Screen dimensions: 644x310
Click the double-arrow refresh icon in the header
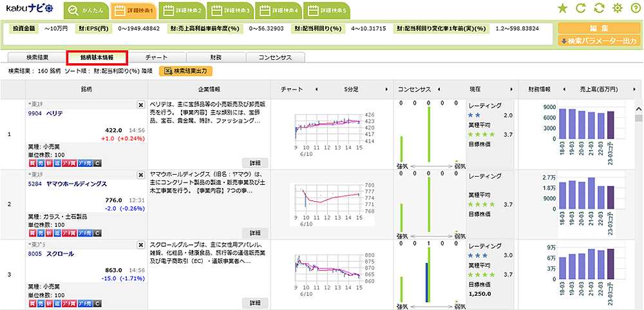pyautogui.click(x=599, y=8)
